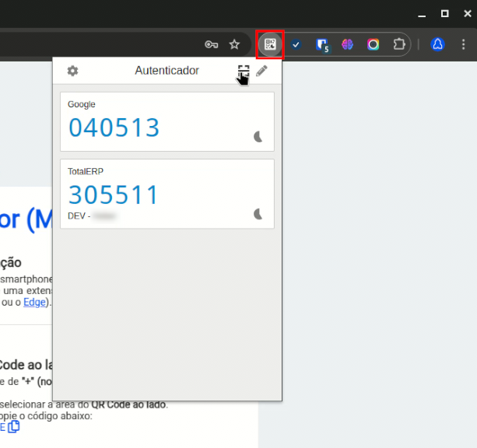This screenshot has width=477, height=448.
Task: Click the blue checkmark extension icon
Action: point(296,44)
